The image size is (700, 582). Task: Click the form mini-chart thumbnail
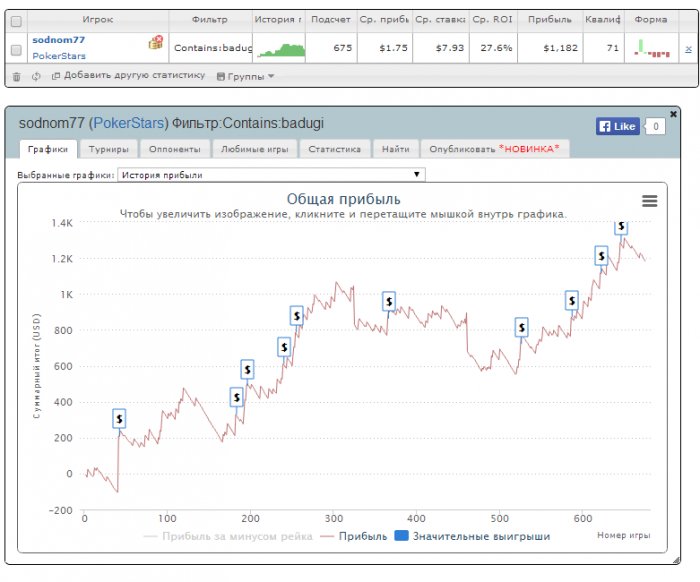(x=652, y=48)
